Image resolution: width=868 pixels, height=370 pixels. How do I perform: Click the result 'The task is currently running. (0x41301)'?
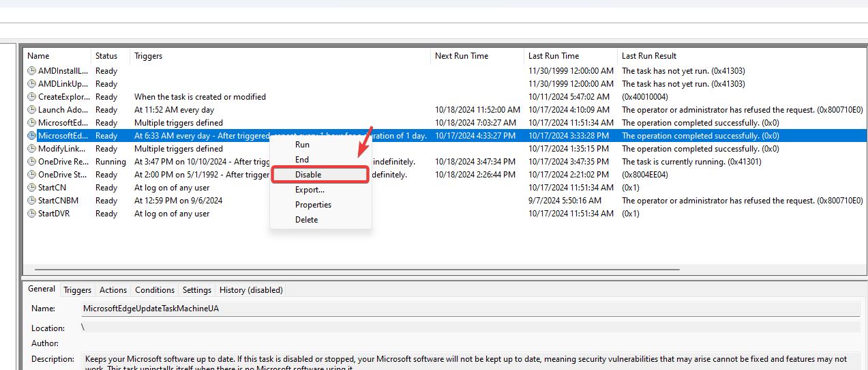(x=692, y=162)
